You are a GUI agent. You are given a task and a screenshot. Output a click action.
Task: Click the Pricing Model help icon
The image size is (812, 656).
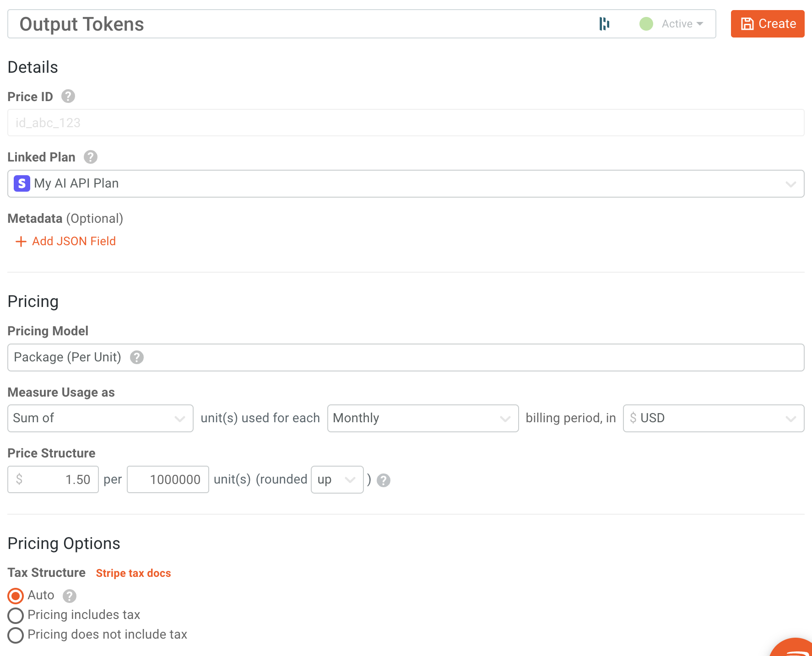[x=136, y=358]
